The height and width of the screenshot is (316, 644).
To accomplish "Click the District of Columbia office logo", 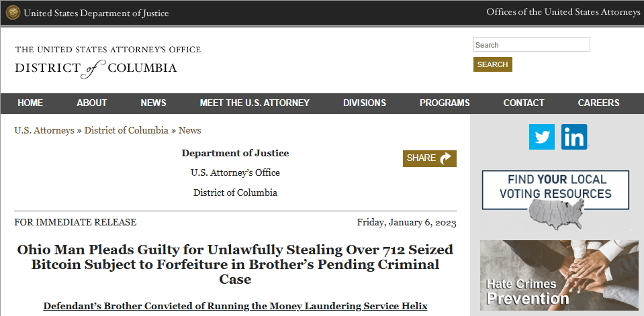I will coord(108,62).
